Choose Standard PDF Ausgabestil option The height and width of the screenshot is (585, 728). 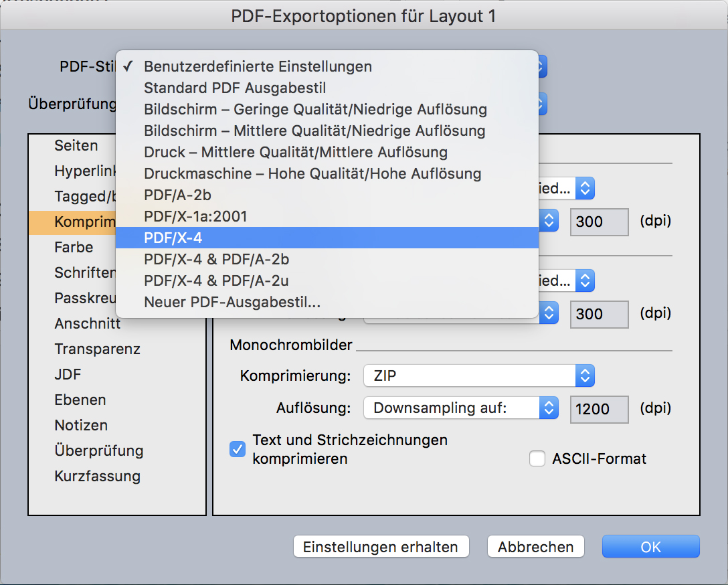(327, 88)
